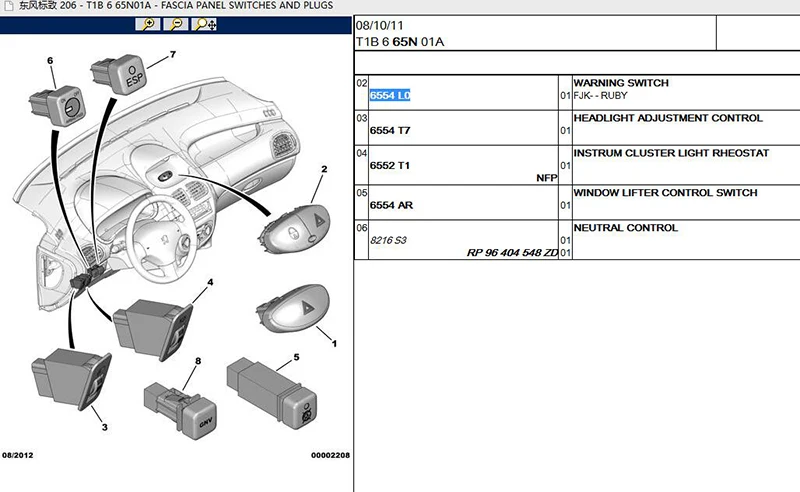Click the door lock and hazard switch part 2

[294, 229]
